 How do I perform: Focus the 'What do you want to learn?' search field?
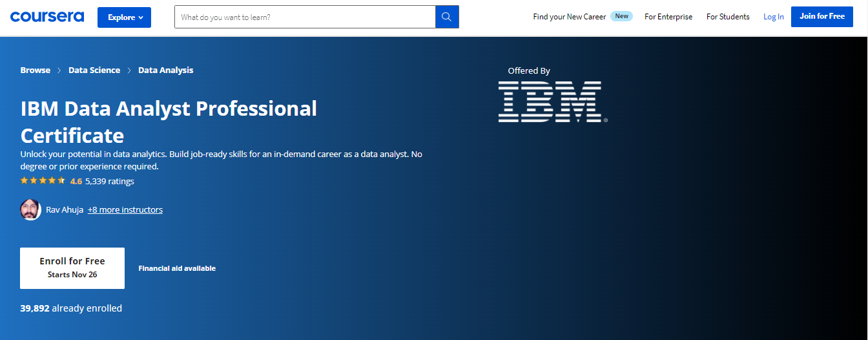click(x=305, y=17)
